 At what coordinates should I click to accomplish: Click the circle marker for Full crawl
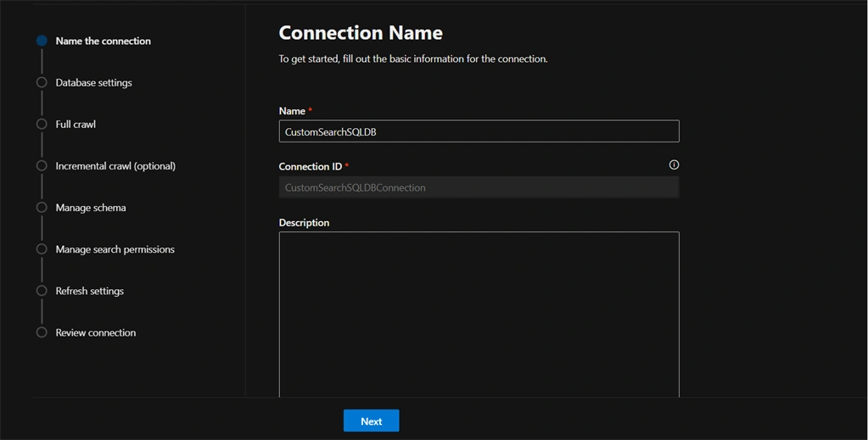pyautogui.click(x=42, y=124)
